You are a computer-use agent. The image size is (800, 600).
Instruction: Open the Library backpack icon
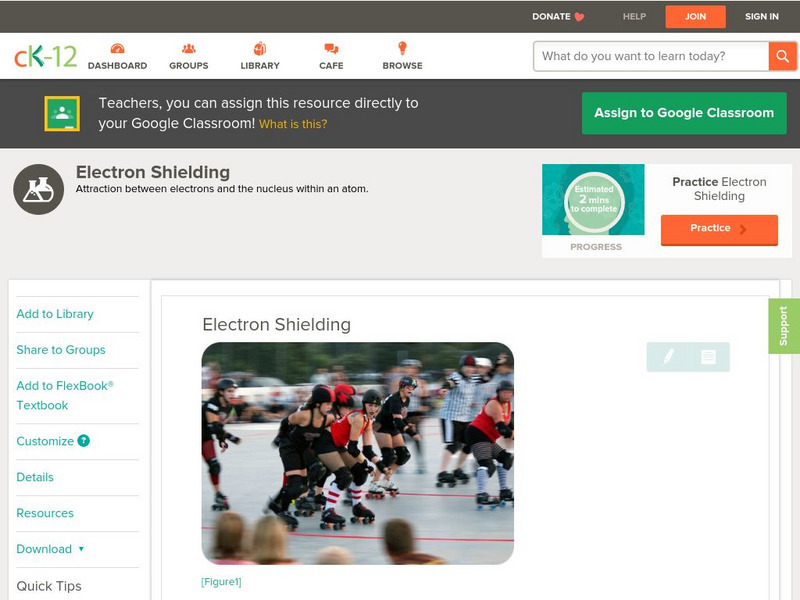tap(260, 48)
